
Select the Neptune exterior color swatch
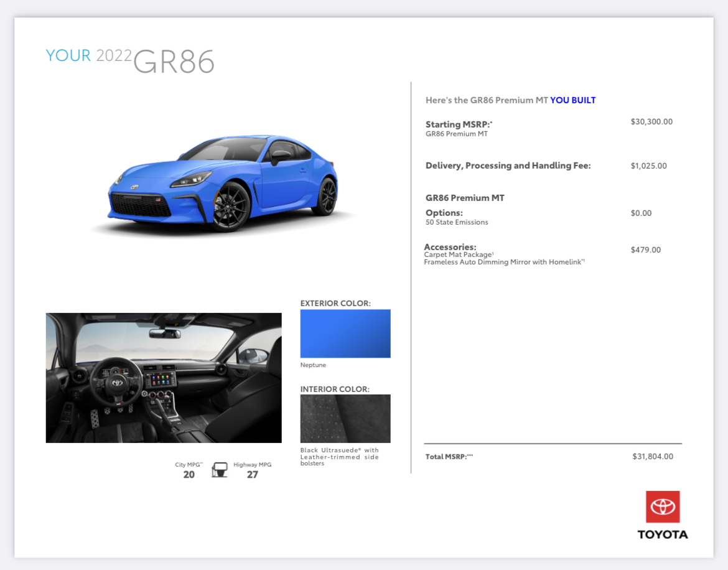pyautogui.click(x=345, y=334)
